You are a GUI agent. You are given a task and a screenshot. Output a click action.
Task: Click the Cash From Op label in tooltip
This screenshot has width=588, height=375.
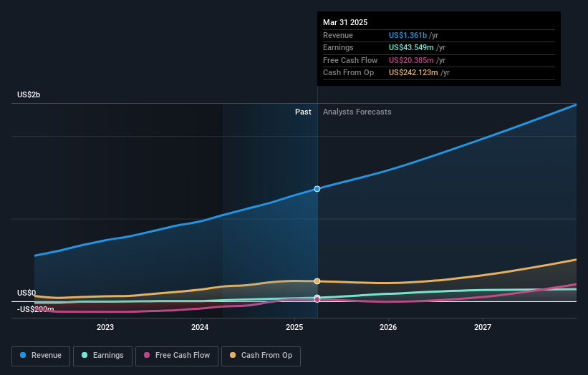tap(348, 73)
